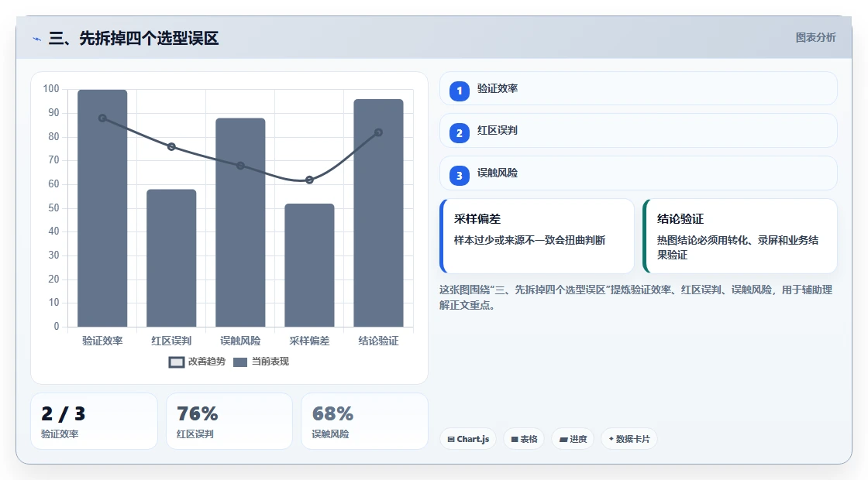Click the y-axis value 50
The height and width of the screenshot is (480, 868).
(x=53, y=208)
